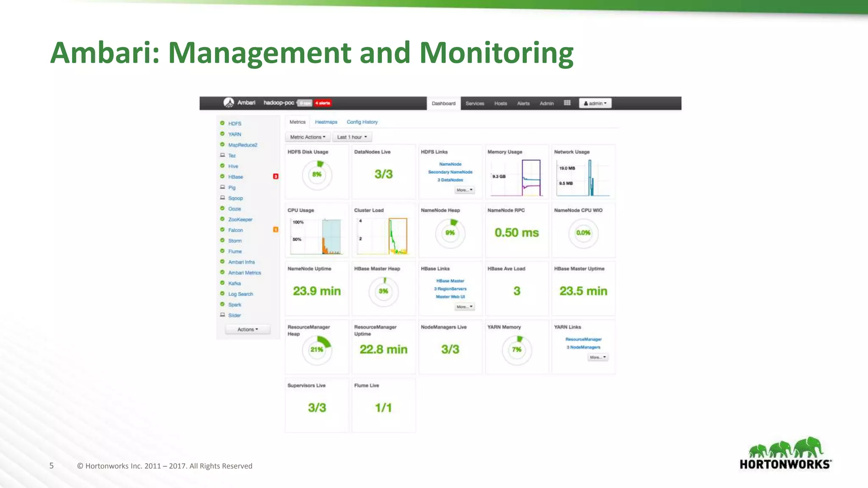Click the NameNode Uptime 23.9 min value
The width and height of the screenshot is (868, 488).
click(x=317, y=291)
